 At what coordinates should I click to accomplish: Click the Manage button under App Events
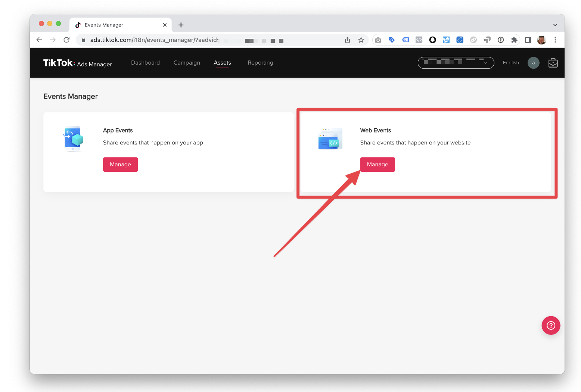pos(120,164)
